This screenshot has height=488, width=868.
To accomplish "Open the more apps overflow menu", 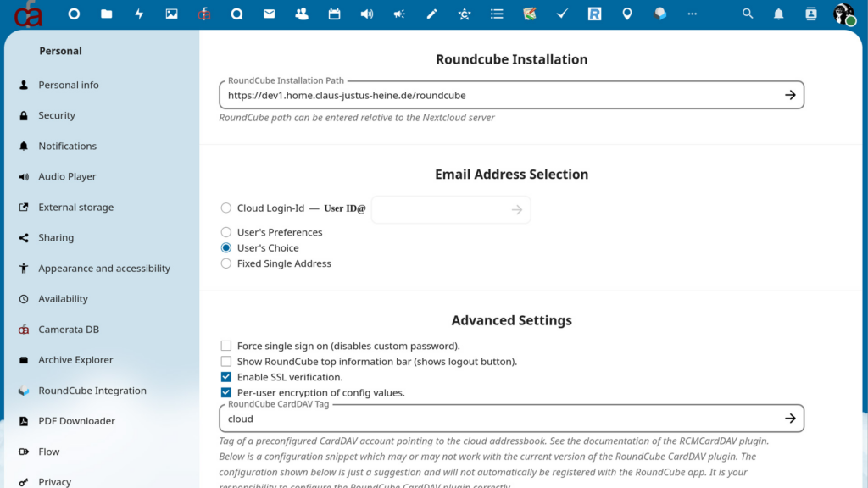I will tap(693, 13).
